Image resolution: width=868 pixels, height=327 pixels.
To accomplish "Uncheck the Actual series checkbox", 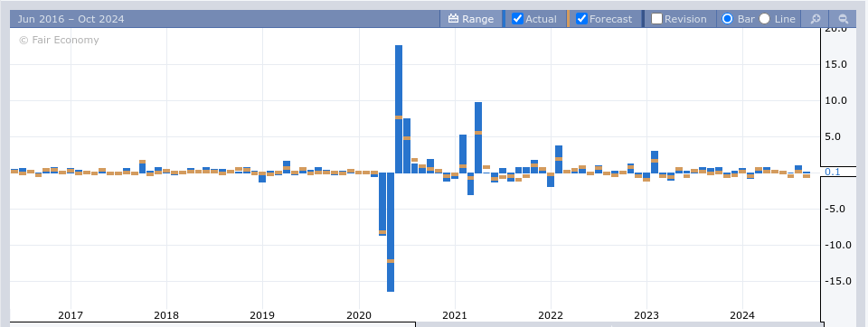I will pos(517,18).
